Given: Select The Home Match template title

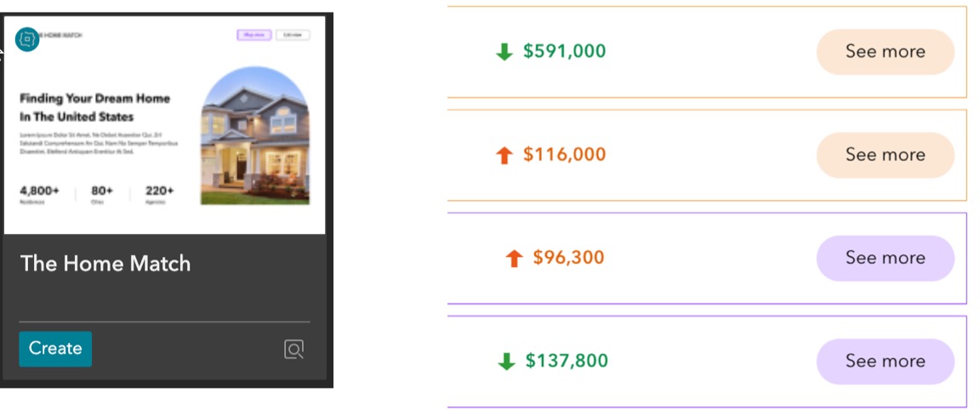Looking at the screenshot, I should pos(105,264).
